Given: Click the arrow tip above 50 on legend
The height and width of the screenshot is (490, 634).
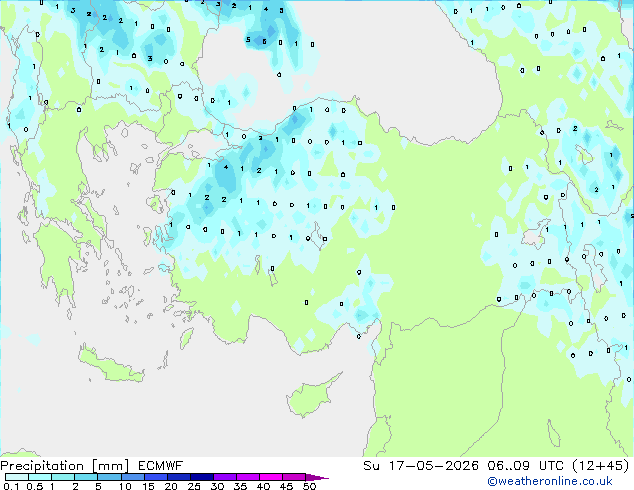Looking at the screenshot, I should pos(317,477).
